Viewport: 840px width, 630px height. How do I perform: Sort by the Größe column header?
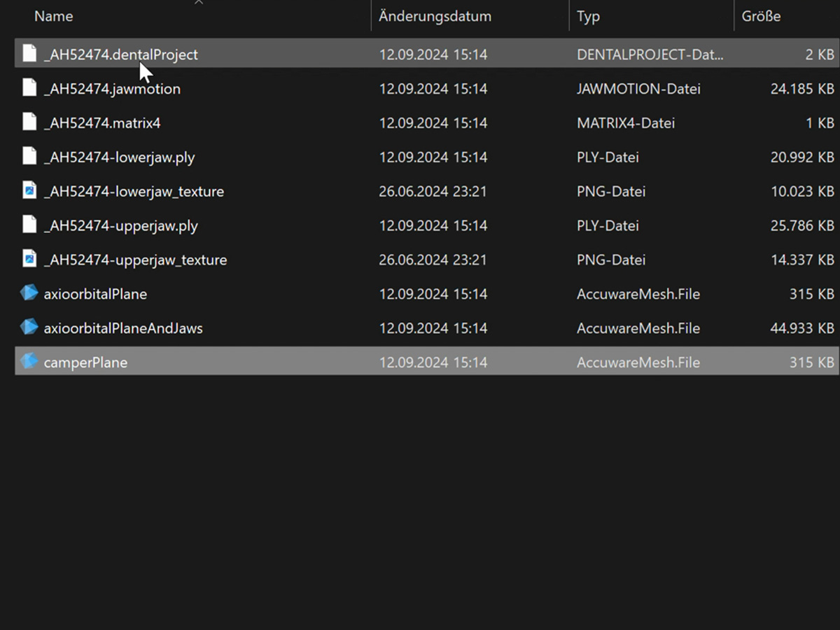pyautogui.click(x=761, y=16)
